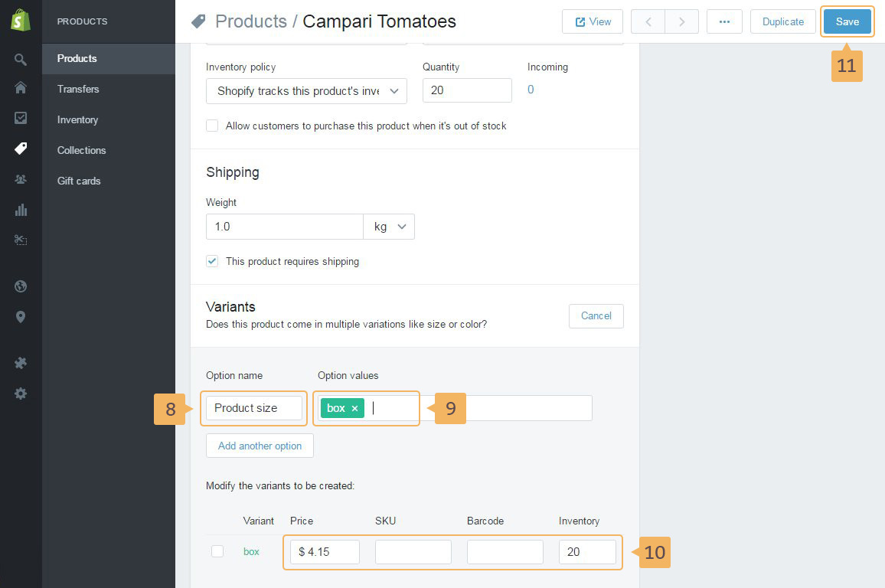
Task: Open Apps via the puzzle piece icon
Action: click(21, 363)
